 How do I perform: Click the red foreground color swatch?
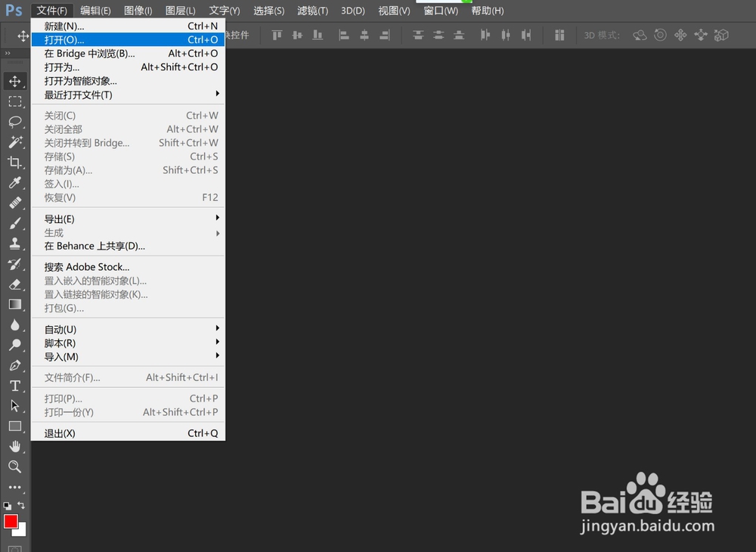[10, 521]
